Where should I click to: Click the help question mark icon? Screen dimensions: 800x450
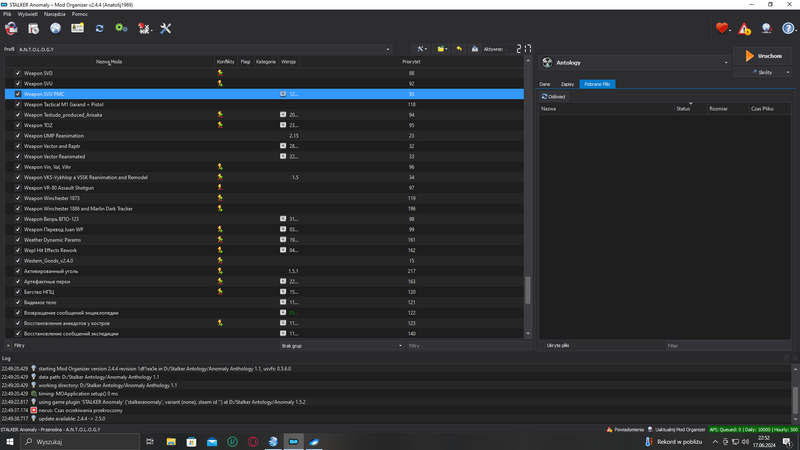coord(789,28)
